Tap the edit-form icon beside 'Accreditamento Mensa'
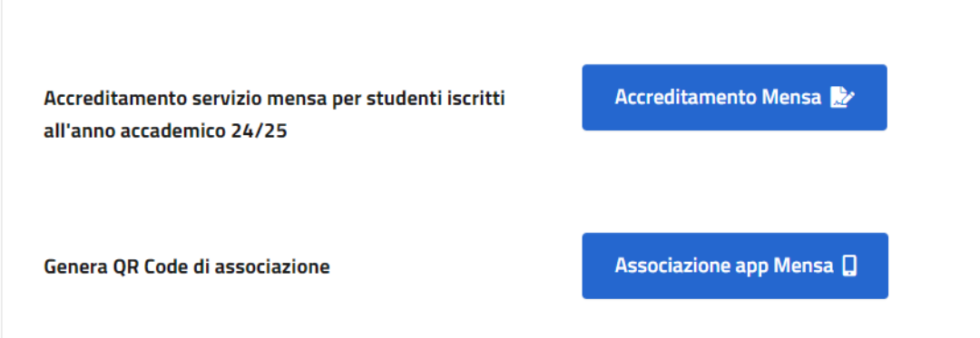 click(x=842, y=97)
